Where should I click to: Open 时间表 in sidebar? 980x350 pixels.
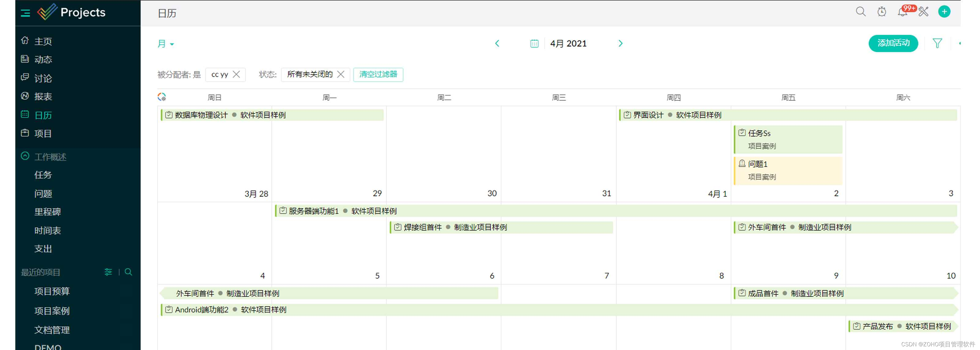click(x=47, y=230)
